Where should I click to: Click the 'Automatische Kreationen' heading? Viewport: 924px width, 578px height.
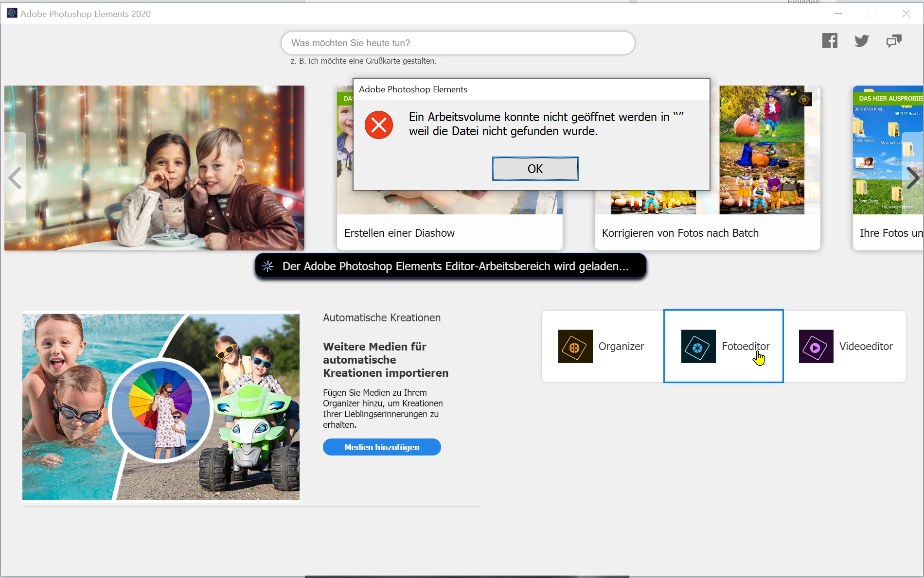(382, 318)
